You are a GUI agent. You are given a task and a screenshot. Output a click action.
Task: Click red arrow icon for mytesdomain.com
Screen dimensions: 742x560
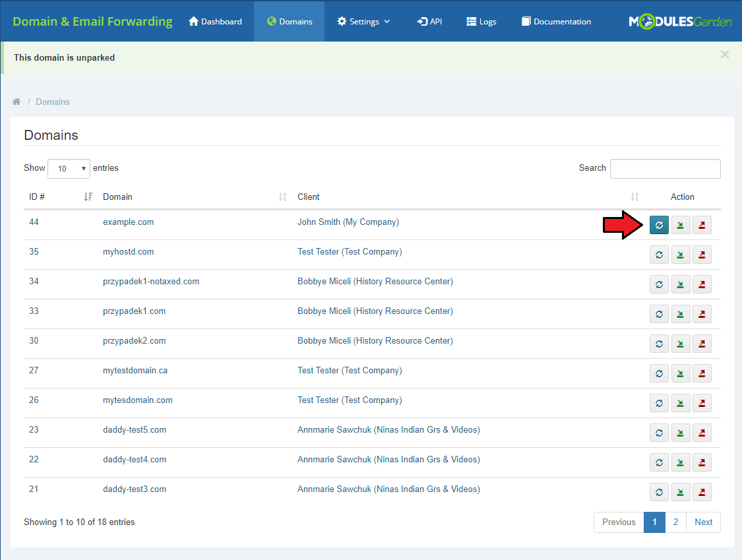[702, 403]
